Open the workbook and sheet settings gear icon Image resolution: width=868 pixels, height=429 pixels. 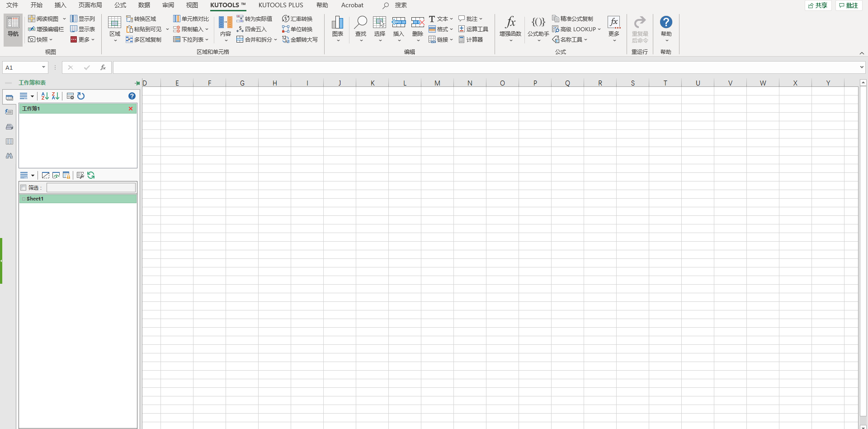70,96
